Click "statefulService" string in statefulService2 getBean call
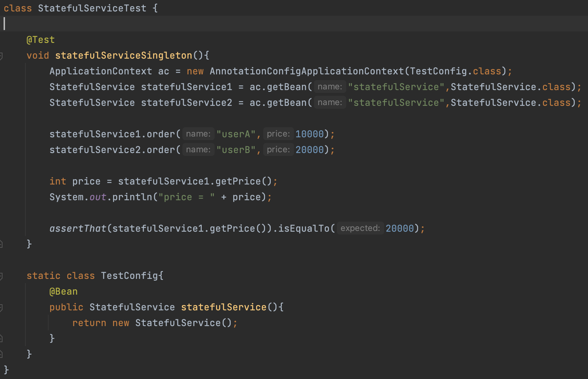 [396, 103]
